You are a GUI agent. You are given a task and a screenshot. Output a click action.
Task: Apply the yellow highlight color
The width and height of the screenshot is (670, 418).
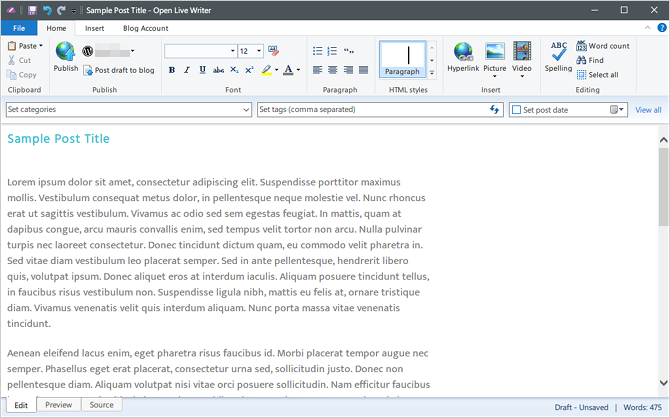tap(267, 70)
